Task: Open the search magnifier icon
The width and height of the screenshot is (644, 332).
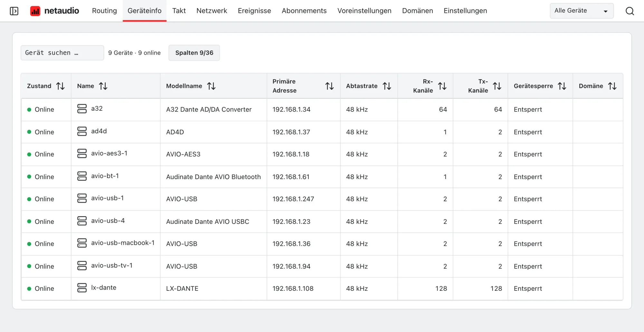Action: pos(630,11)
